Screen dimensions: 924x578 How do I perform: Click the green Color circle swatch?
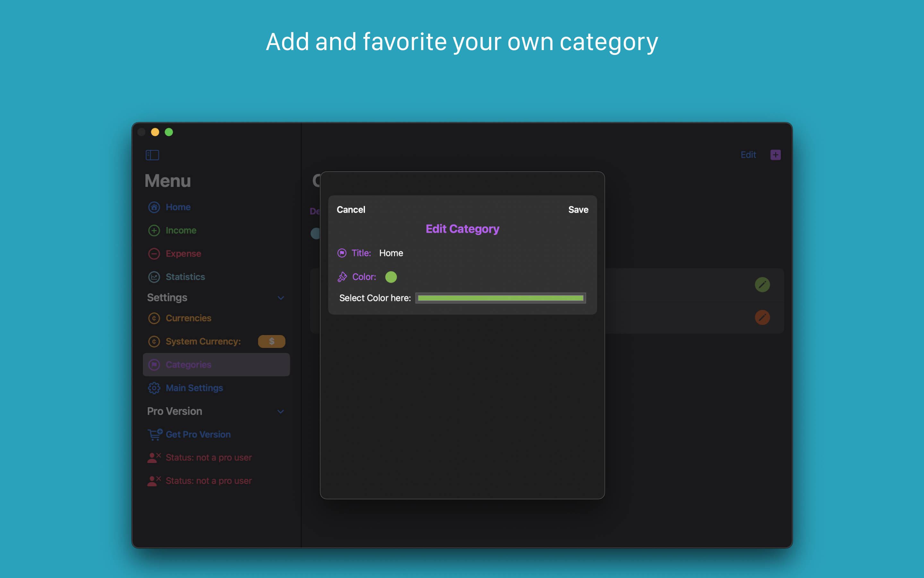tap(391, 277)
